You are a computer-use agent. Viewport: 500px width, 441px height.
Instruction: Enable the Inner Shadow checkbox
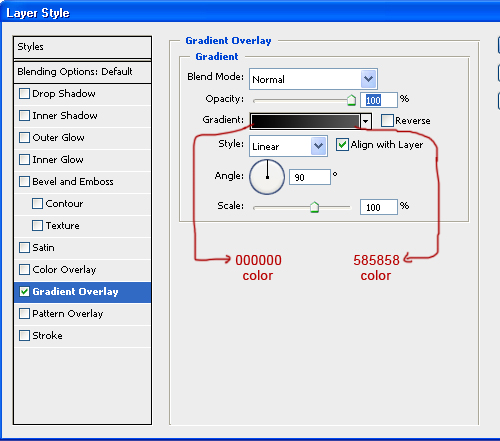click(x=24, y=116)
